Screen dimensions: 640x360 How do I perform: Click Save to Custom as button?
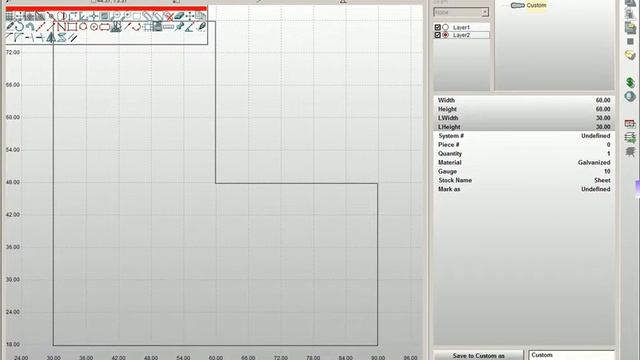(478, 356)
